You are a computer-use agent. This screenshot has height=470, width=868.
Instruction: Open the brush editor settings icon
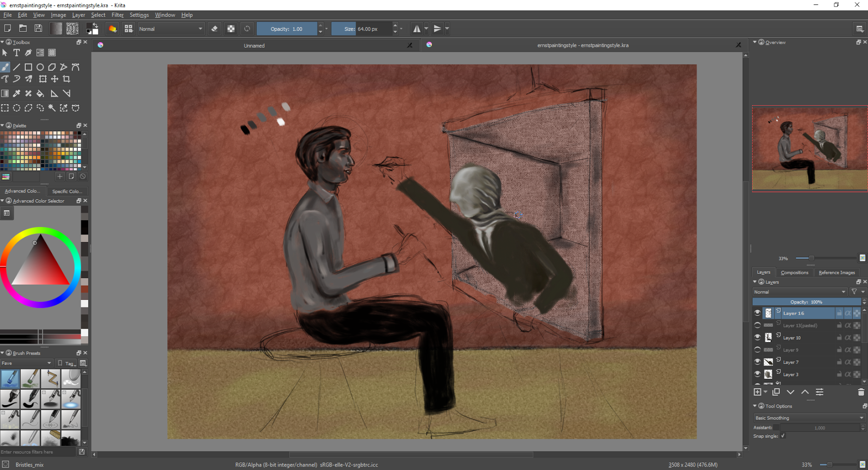coord(112,29)
